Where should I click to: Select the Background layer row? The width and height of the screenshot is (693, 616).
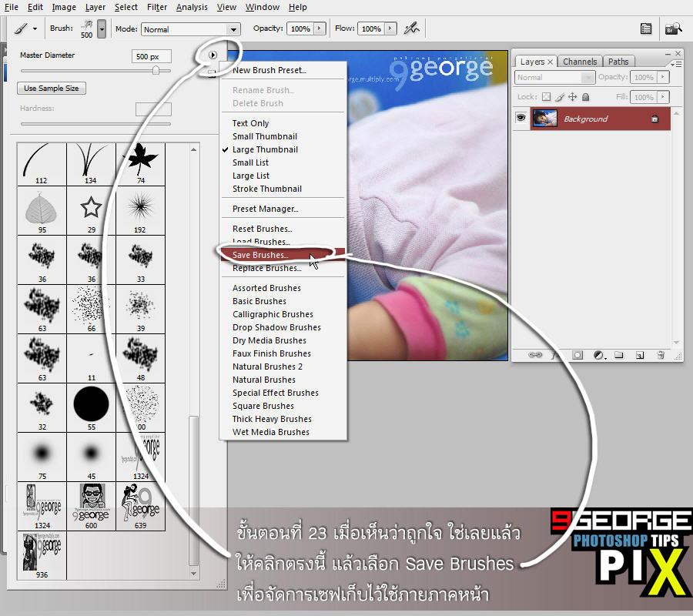pyautogui.click(x=600, y=119)
